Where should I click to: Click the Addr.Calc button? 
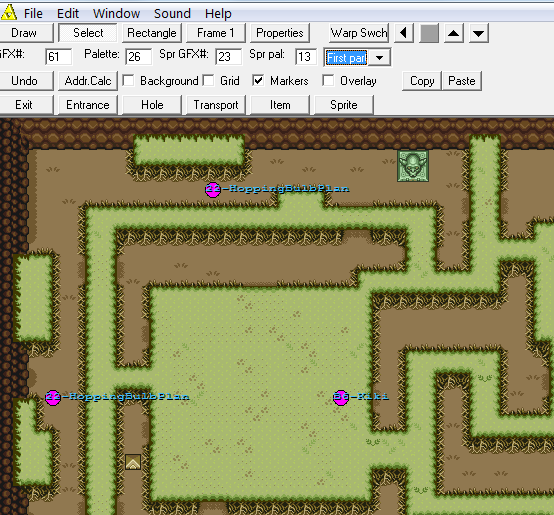(x=88, y=81)
